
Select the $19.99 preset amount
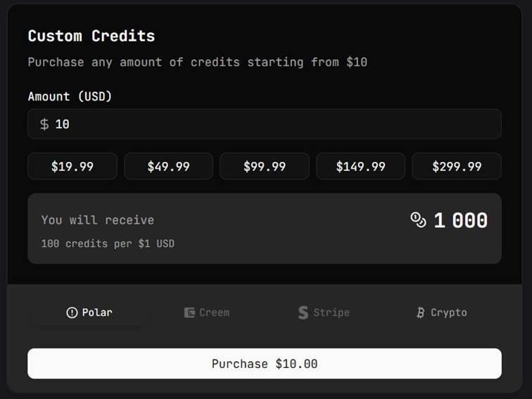click(x=72, y=167)
